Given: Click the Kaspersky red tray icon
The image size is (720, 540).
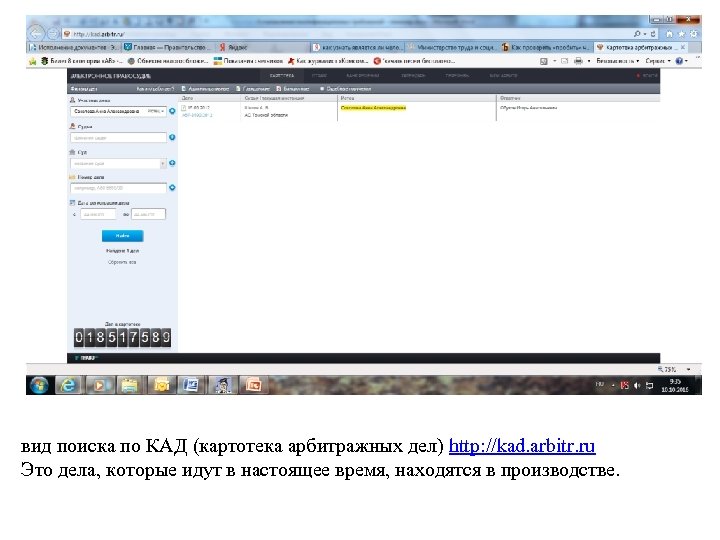Looking at the screenshot, I should point(624,386).
